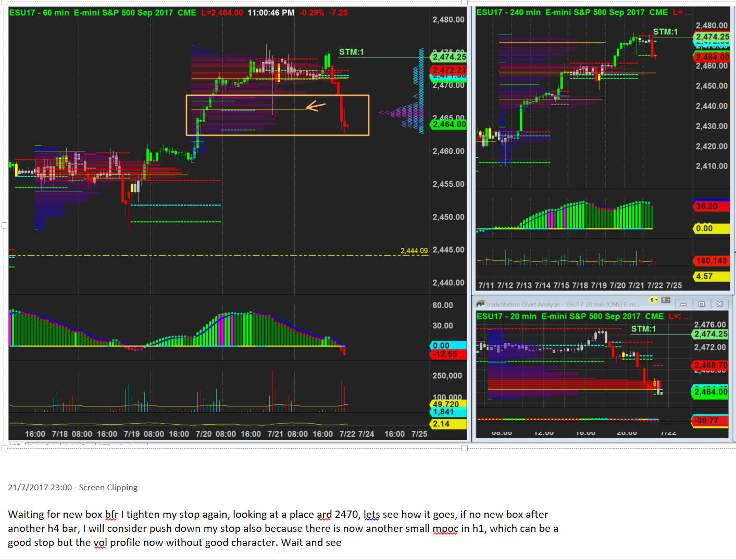Screen dimensions: 736x560
Task: Click the 'STM:1' label on the 20 min chart
Action: coord(644,329)
